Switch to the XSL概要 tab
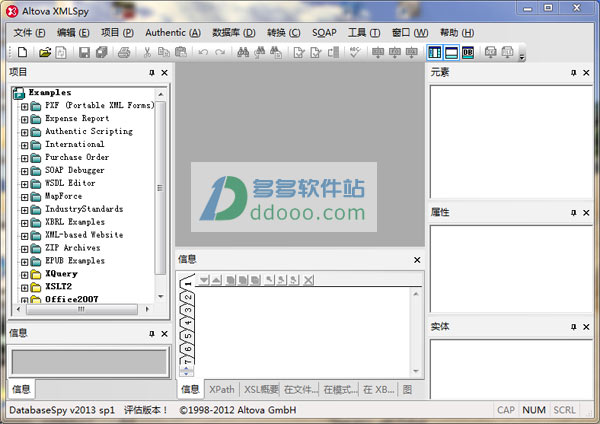This screenshot has height=424, width=600. tap(261, 390)
